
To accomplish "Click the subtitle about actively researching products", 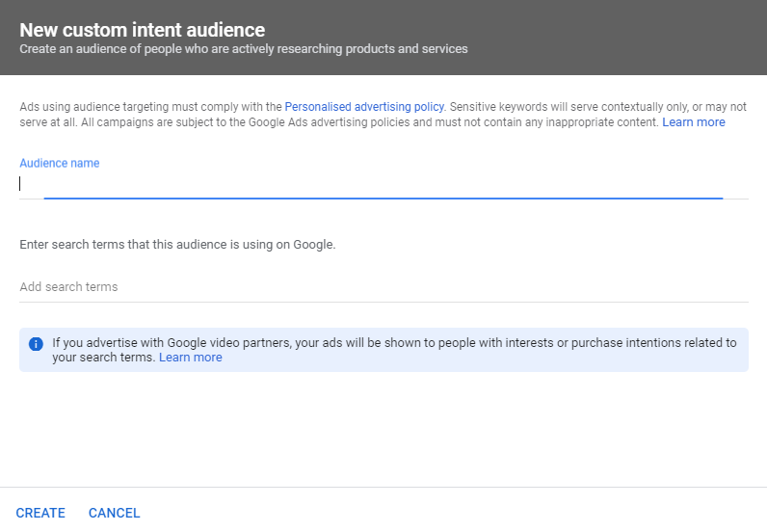I will pyautogui.click(x=243, y=48).
